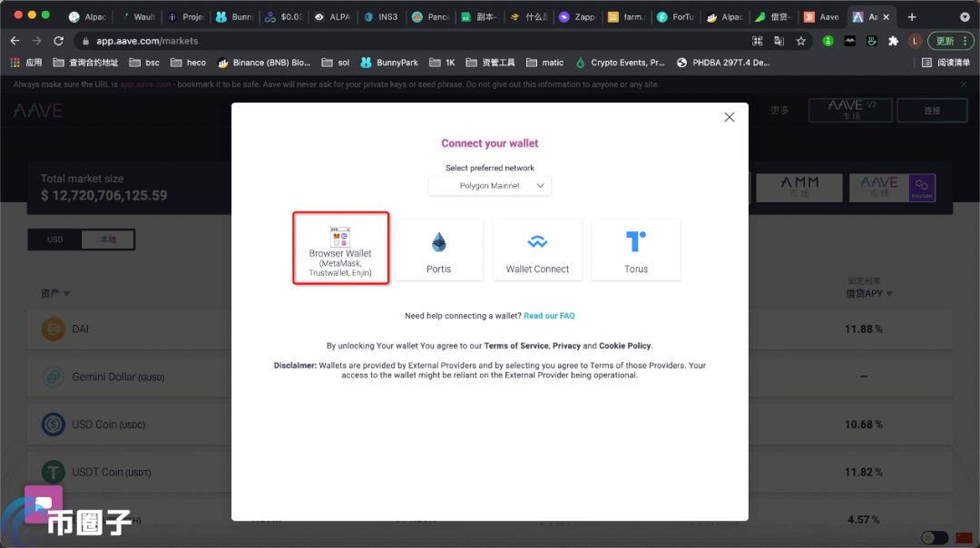Close the active Aave browser tab
Screen dimensions: 980x548
887,17
